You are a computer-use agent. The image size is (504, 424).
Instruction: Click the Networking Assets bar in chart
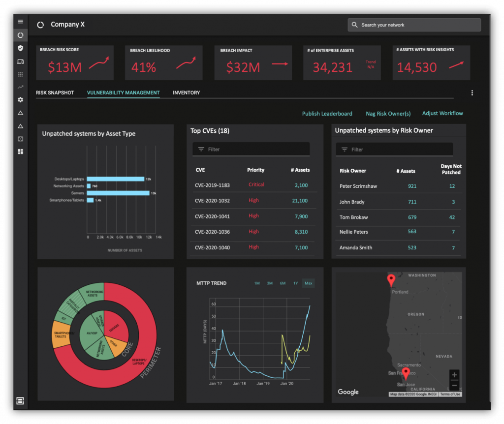[x=89, y=186]
